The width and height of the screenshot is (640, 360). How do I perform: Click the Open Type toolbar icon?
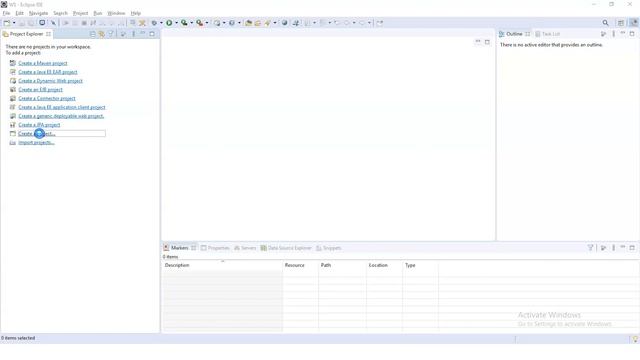tap(248, 23)
